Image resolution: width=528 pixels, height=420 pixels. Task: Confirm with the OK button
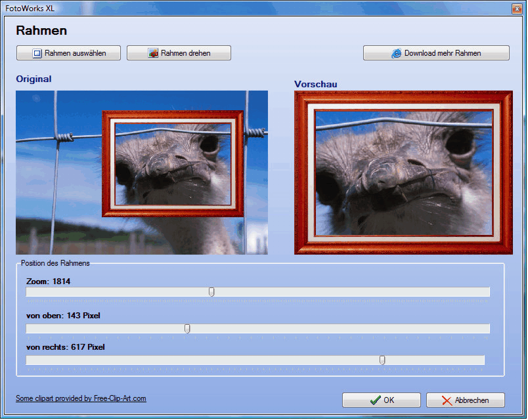tap(382, 400)
